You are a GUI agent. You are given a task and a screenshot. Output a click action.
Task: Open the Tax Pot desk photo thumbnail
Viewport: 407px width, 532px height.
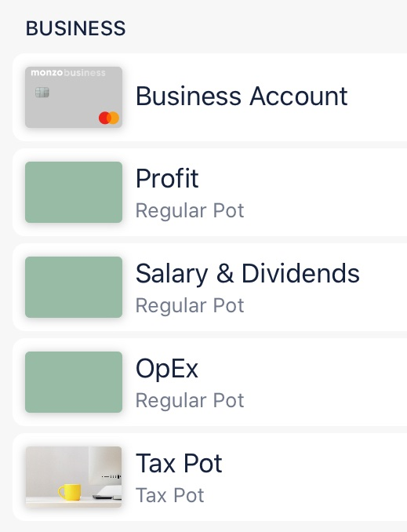pos(74,477)
